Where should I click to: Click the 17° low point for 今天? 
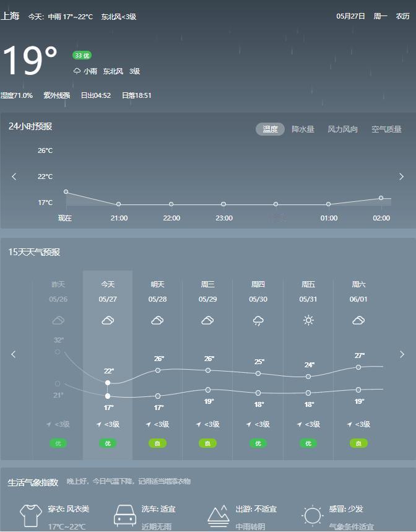pos(108,396)
